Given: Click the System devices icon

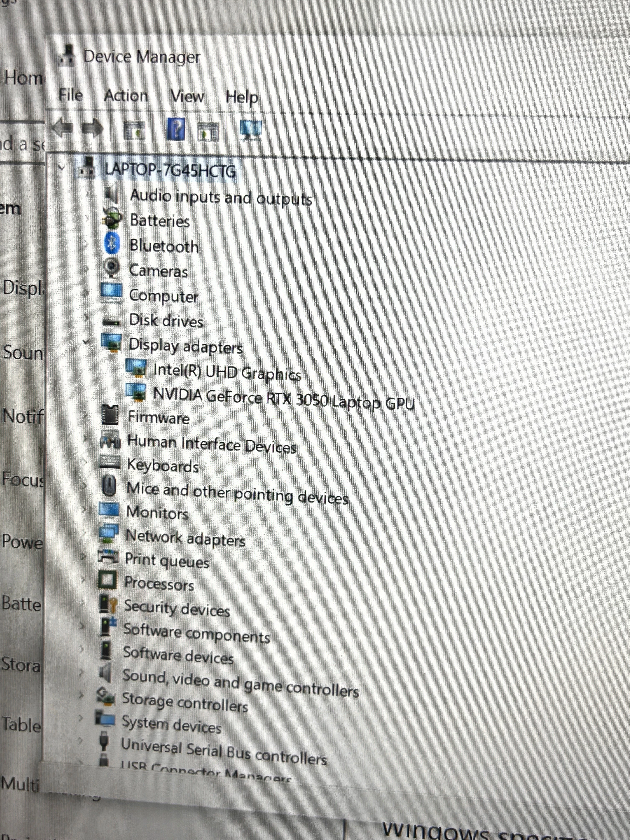Looking at the screenshot, I should point(105,719).
